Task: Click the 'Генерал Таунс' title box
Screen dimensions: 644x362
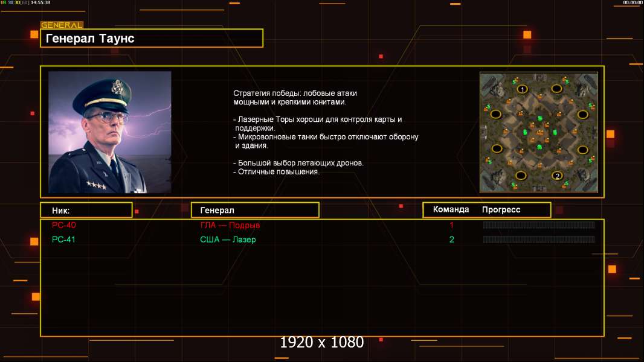Action: 152,38
